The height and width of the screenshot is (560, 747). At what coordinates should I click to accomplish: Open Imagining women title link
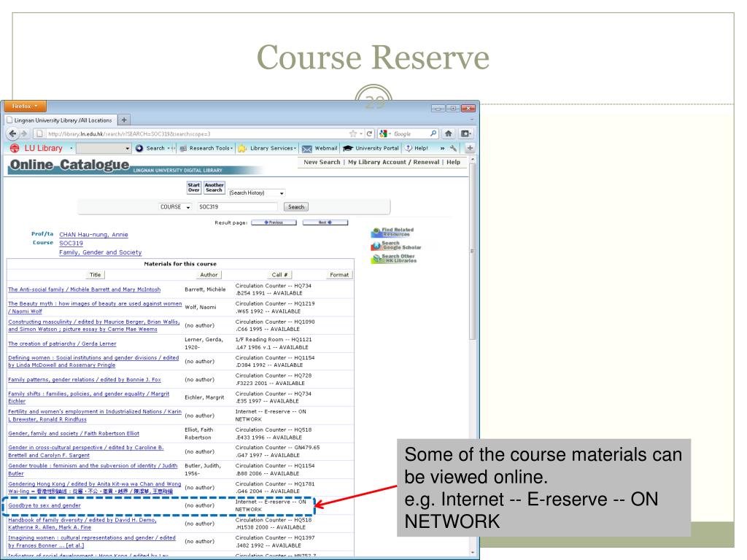click(92, 542)
